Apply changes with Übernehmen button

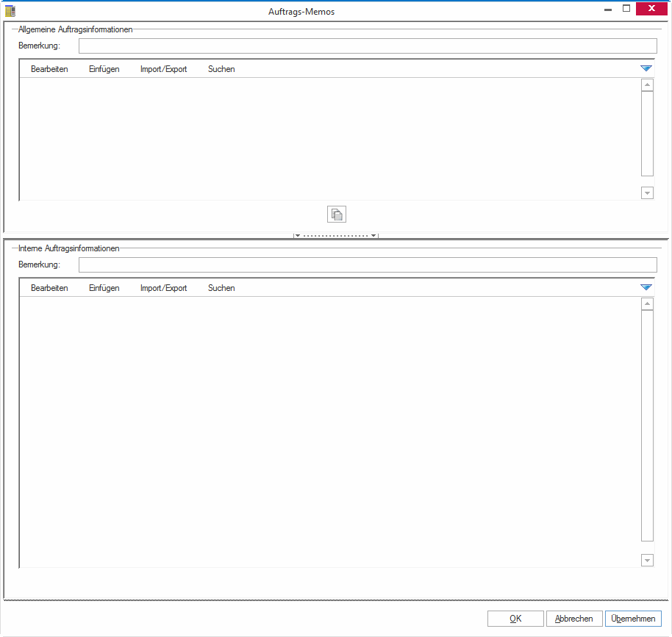pyautogui.click(x=634, y=619)
